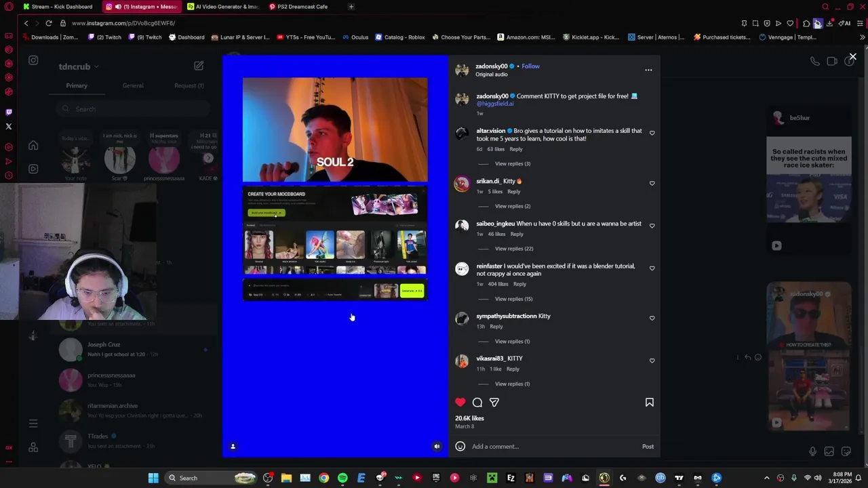Image resolution: width=868 pixels, height=488 pixels.
Task: Open the three-dot more options menu for the post
Action: (648, 70)
